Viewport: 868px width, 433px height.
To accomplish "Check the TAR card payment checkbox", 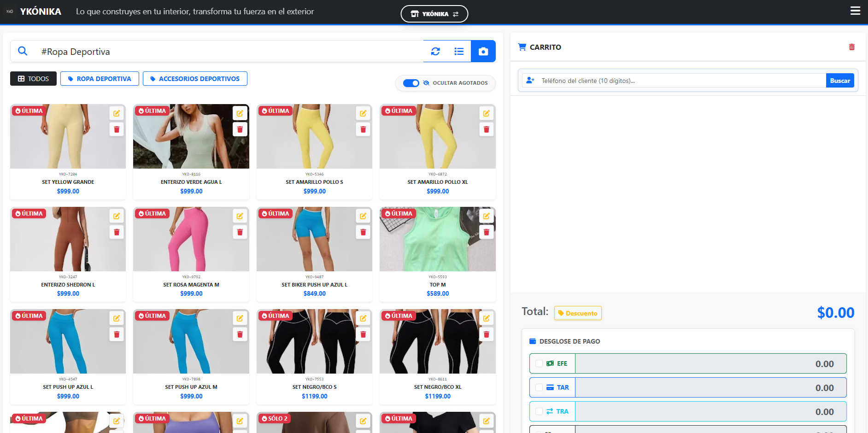I will pyautogui.click(x=539, y=387).
